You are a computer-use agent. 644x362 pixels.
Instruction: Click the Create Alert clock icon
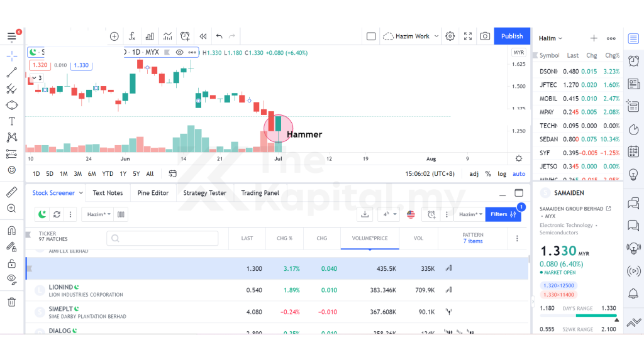[x=185, y=36]
